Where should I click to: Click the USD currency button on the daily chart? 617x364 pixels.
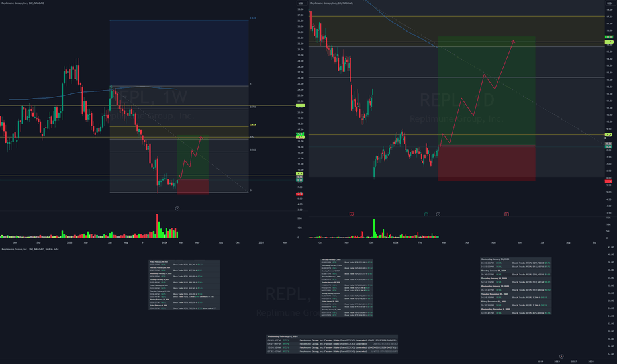(610, 3)
